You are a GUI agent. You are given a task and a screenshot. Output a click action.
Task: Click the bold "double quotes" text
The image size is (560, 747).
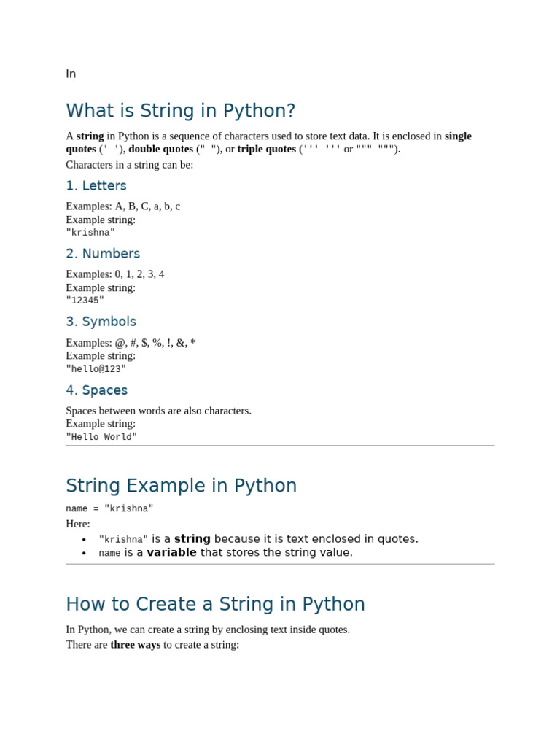coord(160,149)
